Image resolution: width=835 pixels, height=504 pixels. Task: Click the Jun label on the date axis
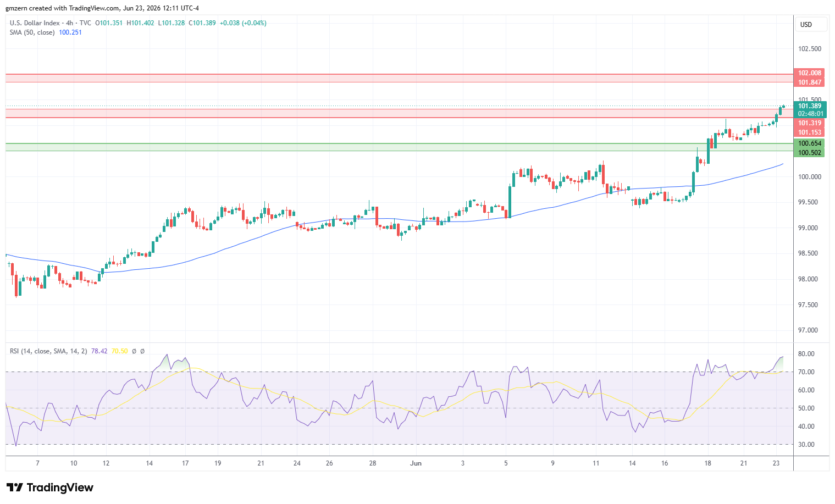416,463
